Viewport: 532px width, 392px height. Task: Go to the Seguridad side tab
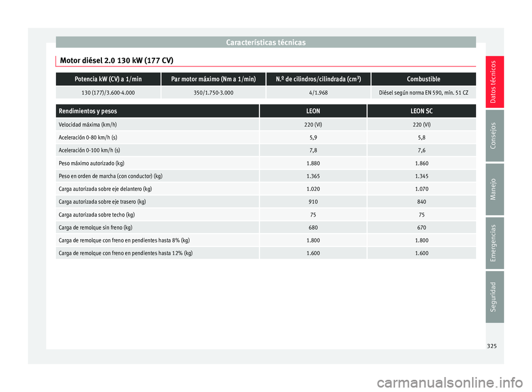pyautogui.click(x=494, y=297)
